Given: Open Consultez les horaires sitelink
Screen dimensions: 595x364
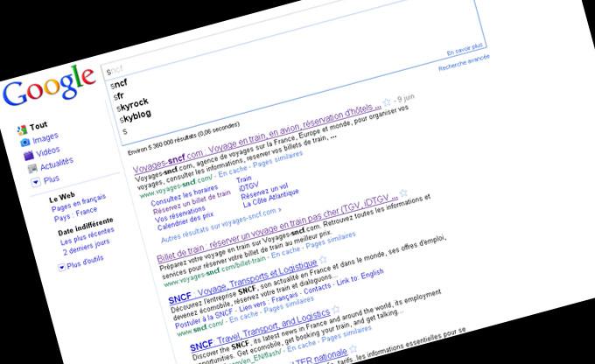Looking at the screenshot, I should click(185, 194).
